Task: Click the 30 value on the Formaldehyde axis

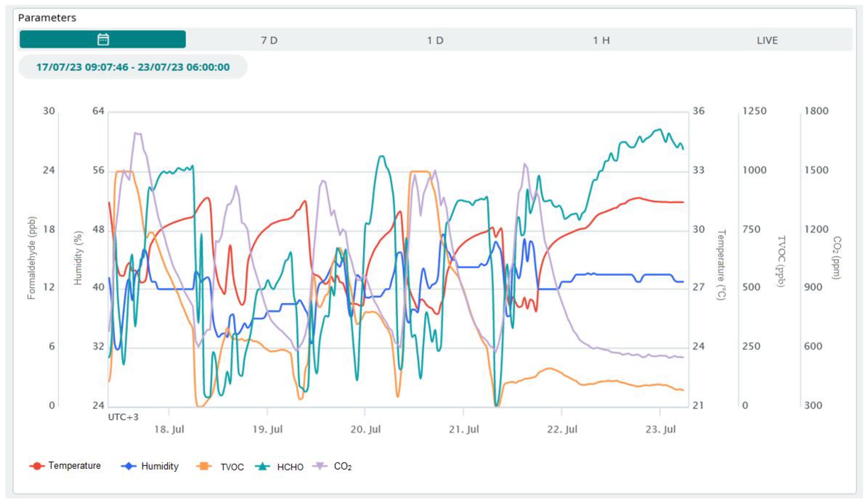Action: [x=49, y=111]
